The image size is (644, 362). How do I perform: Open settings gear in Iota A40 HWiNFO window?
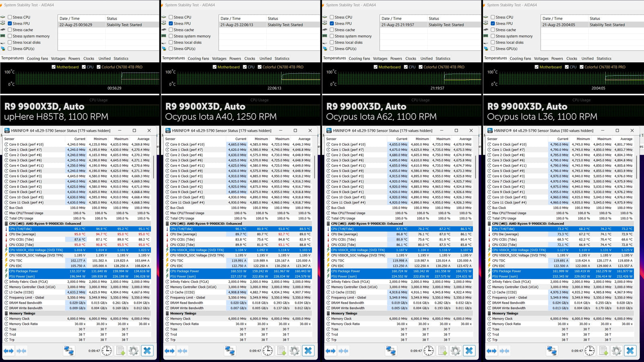coord(295,351)
